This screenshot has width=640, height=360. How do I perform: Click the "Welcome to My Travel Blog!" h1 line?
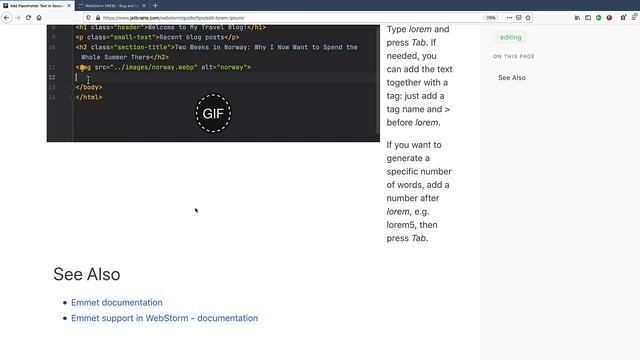coord(171,27)
